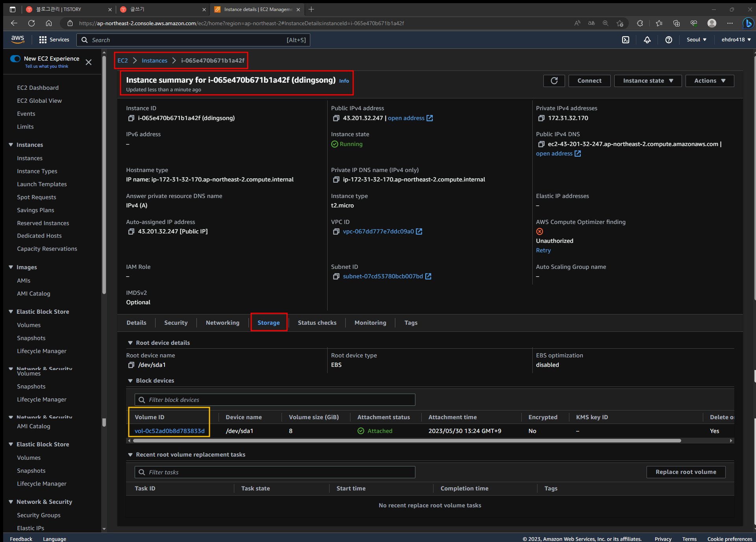The height and width of the screenshot is (542, 756).
Task: Open the Seoul region selector
Action: click(x=696, y=40)
